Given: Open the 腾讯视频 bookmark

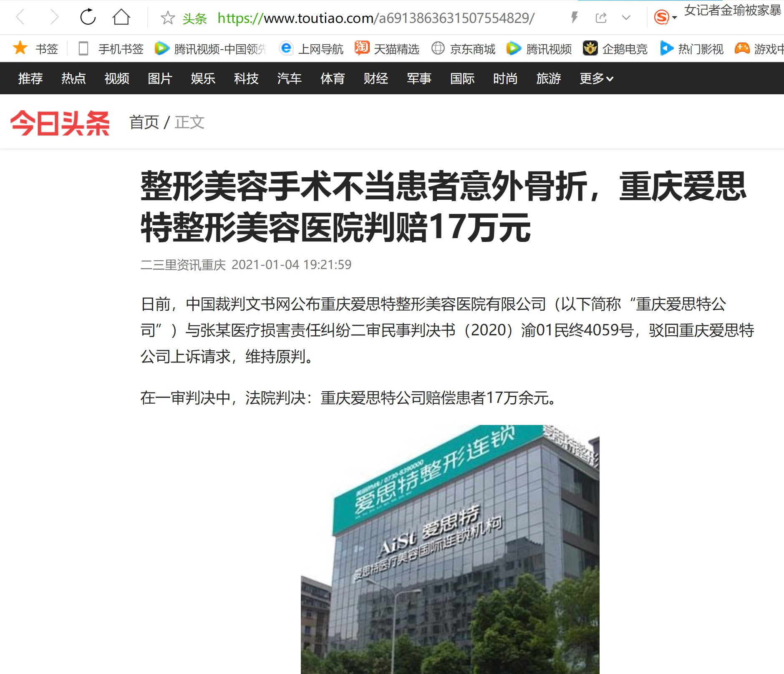Looking at the screenshot, I should 539,49.
